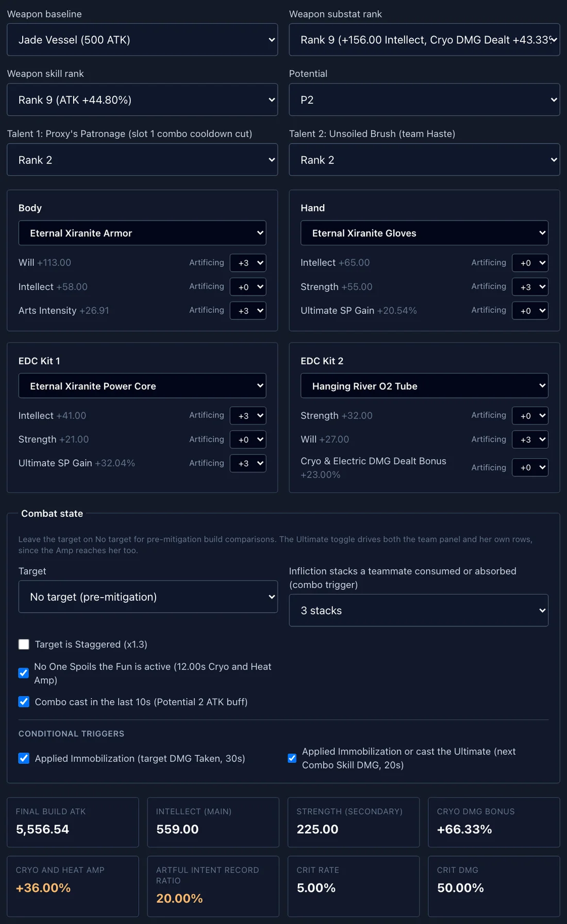Screen dimensions: 567x924
Task: Open the Target dropdown
Action: [x=148, y=597]
